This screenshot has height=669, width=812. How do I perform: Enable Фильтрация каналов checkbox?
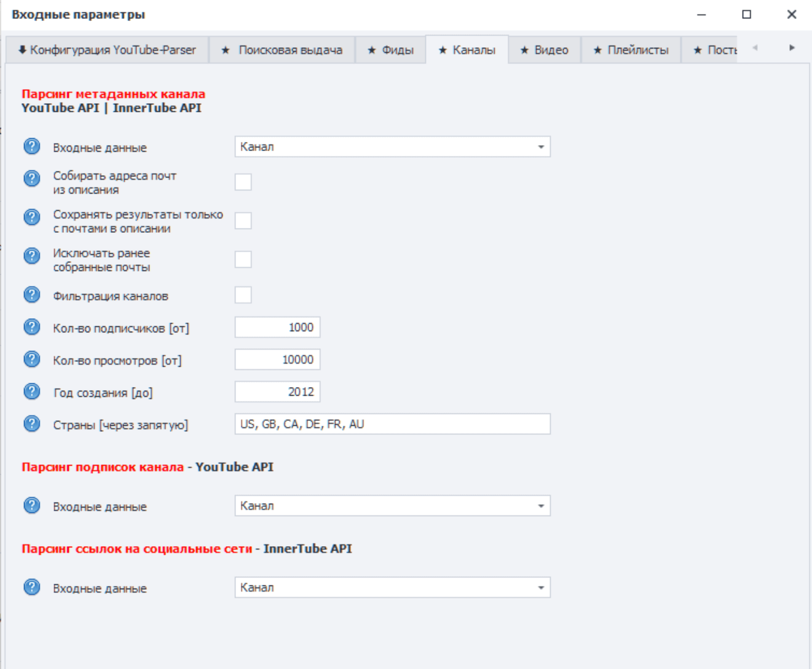243,295
